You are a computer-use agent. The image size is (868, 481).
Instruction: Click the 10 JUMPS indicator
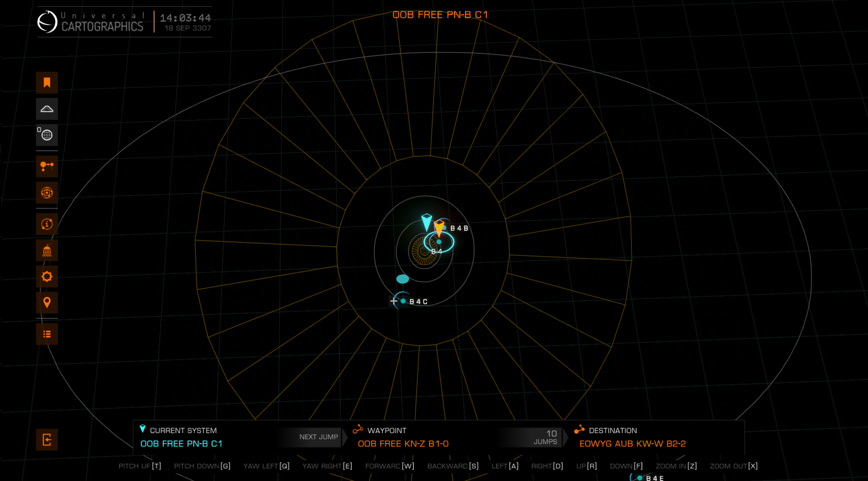click(546, 437)
